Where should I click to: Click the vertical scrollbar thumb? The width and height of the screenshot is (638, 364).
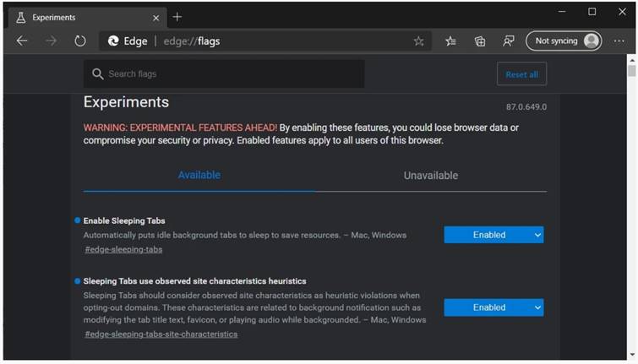(x=632, y=71)
